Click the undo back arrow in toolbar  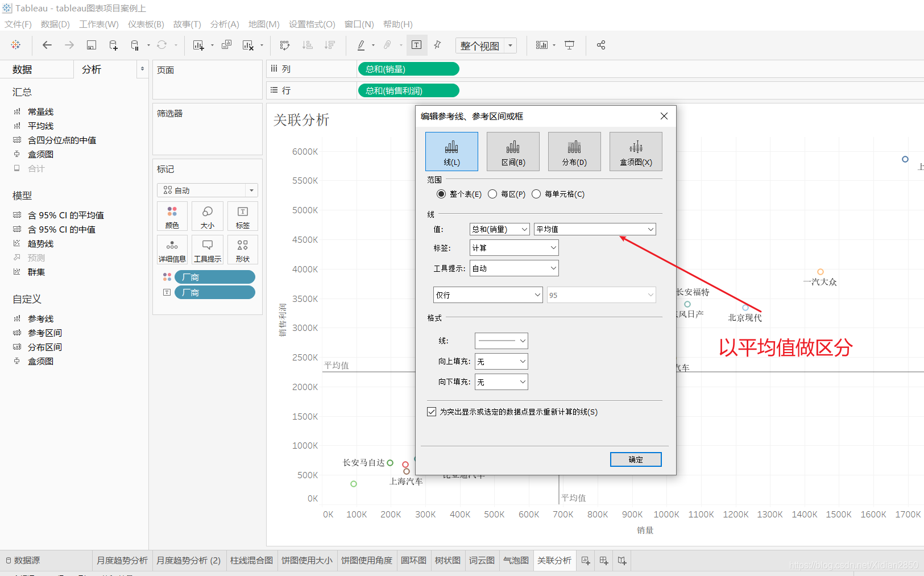pyautogui.click(x=47, y=45)
